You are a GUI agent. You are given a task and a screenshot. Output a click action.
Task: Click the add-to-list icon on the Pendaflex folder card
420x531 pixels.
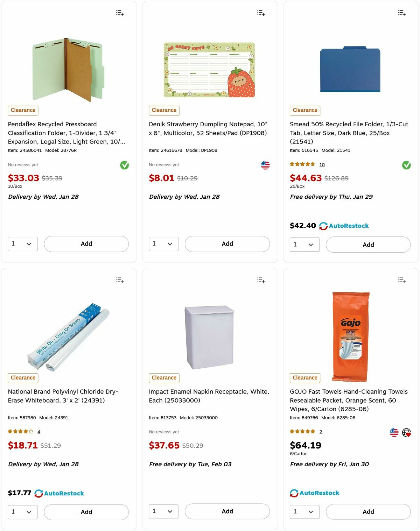(119, 13)
